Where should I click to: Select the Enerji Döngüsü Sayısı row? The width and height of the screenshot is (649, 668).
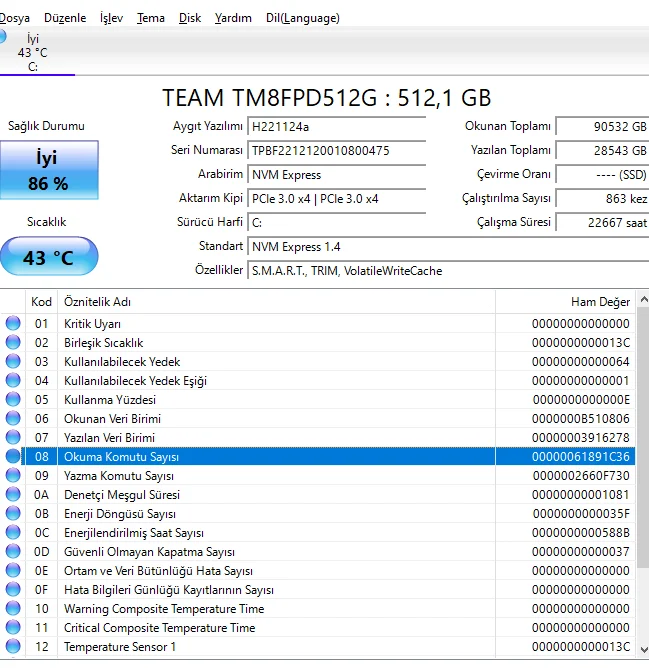pos(317,514)
